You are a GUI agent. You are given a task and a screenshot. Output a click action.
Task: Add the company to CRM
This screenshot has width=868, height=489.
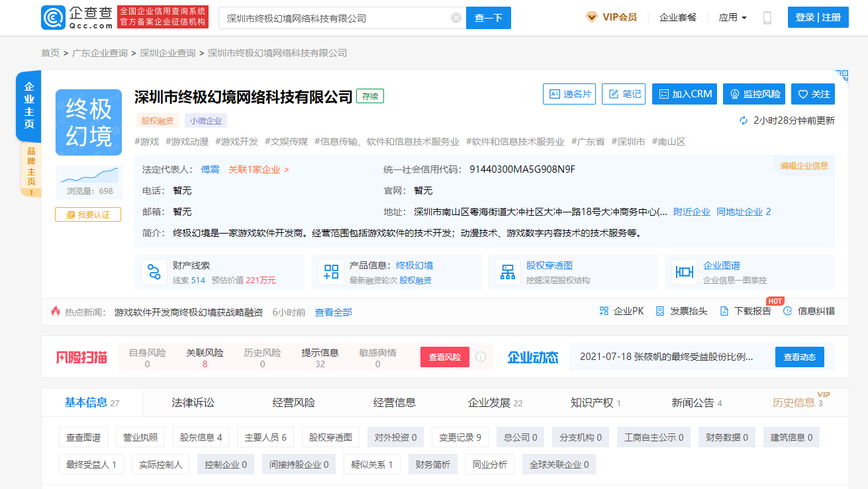pyautogui.click(x=685, y=94)
